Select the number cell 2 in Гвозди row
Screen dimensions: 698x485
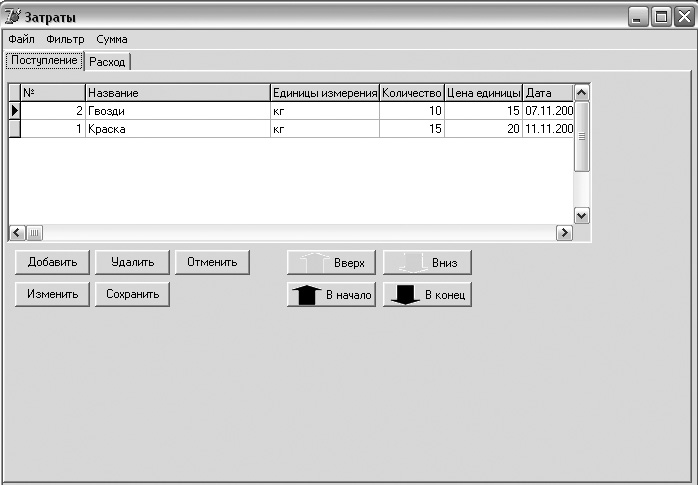coord(53,111)
